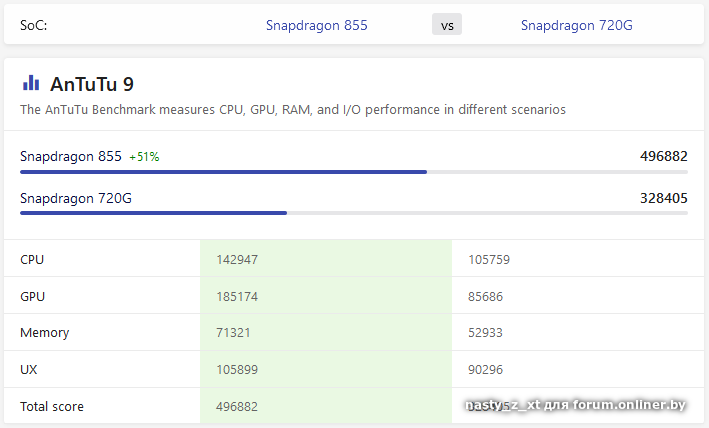Click the 328405 score value
The height and width of the screenshot is (428, 709).
pyautogui.click(x=663, y=198)
